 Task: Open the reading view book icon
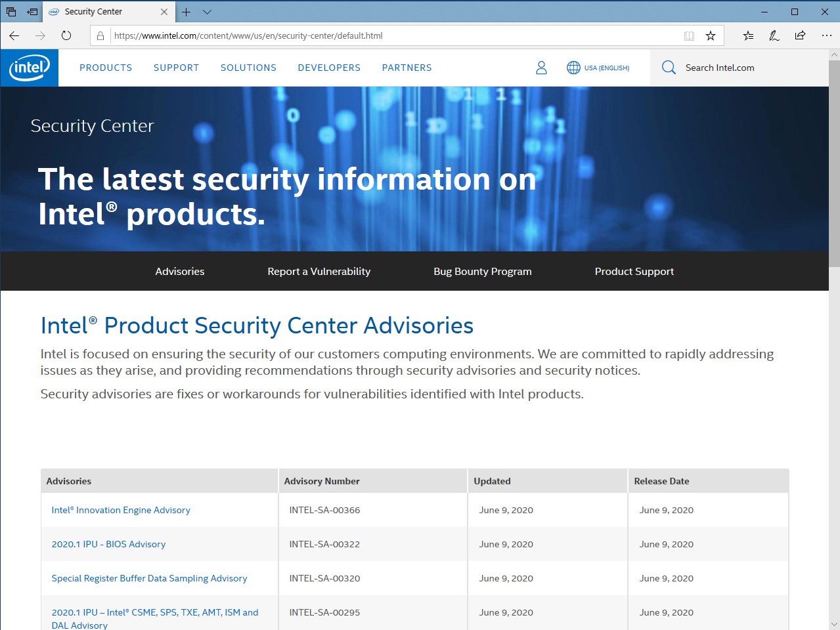(689, 36)
